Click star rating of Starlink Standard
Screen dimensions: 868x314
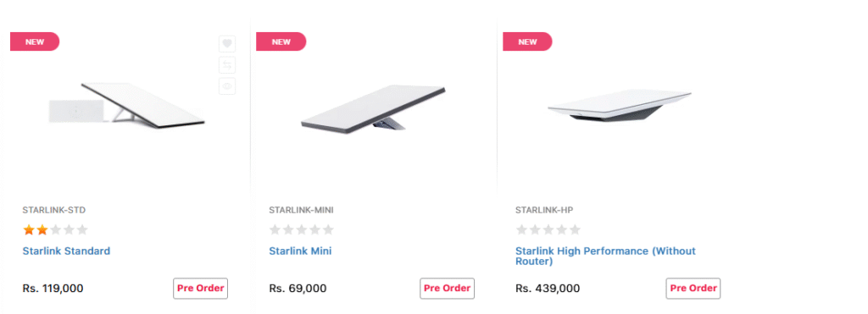[x=55, y=229]
